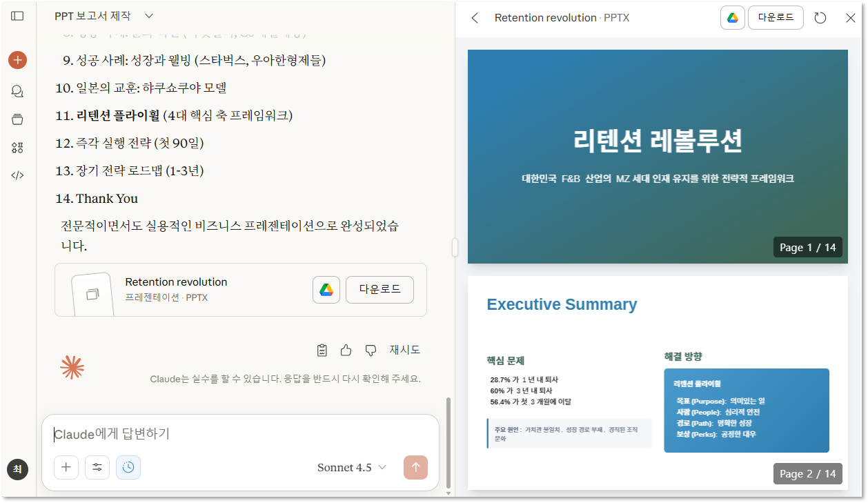The width and height of the screenshot is (868, 503).
Task: Copy the response using the clipboard icon
Action: tap(322, 350)
